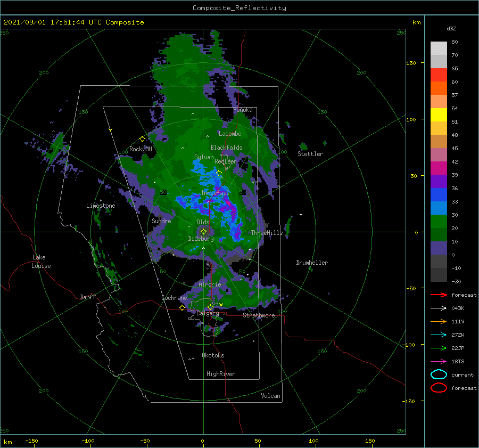
Task: Click the yellow diamond marker near RockyMH
Action: coord(142,139)
